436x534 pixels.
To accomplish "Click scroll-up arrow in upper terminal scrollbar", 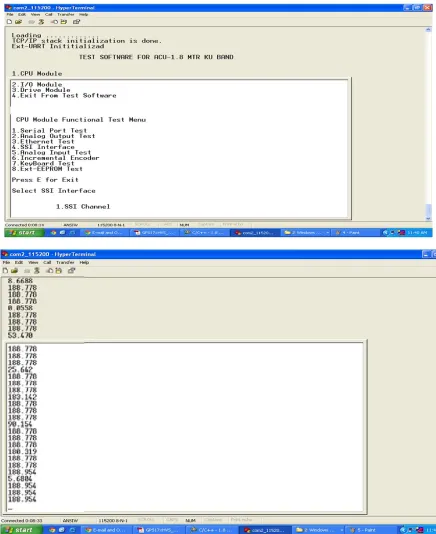I will click(x=428, y=30).
